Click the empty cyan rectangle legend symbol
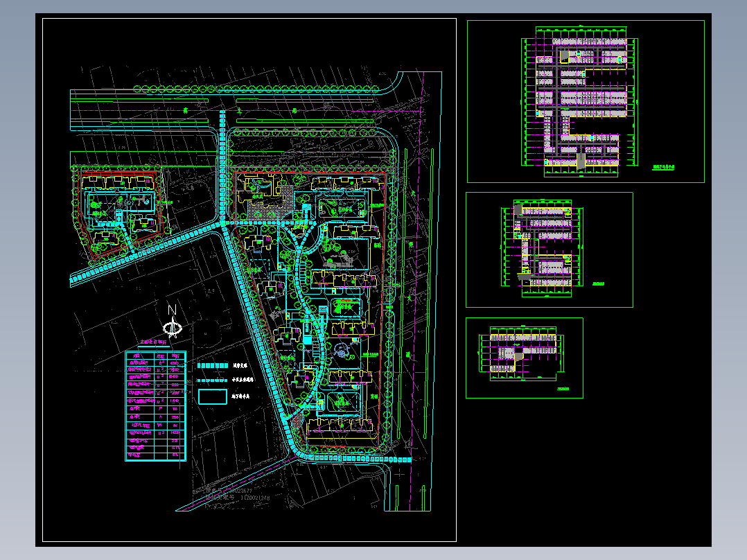The image size is (747, 560). click(213, 396)
